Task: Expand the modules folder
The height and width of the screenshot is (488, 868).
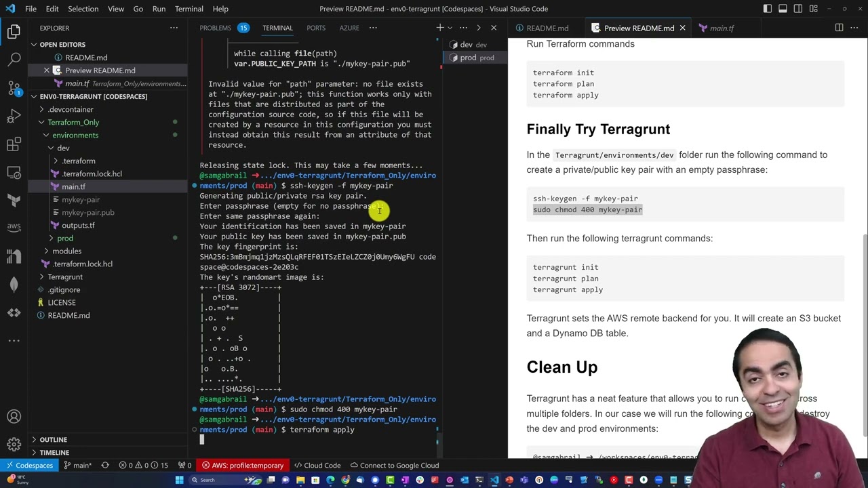Action: (x=67, y=251)
